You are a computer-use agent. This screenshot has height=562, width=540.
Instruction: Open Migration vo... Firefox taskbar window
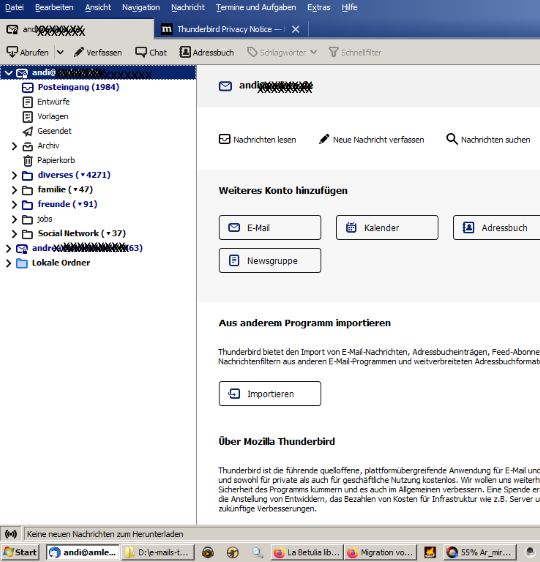[x=381, y=552]
